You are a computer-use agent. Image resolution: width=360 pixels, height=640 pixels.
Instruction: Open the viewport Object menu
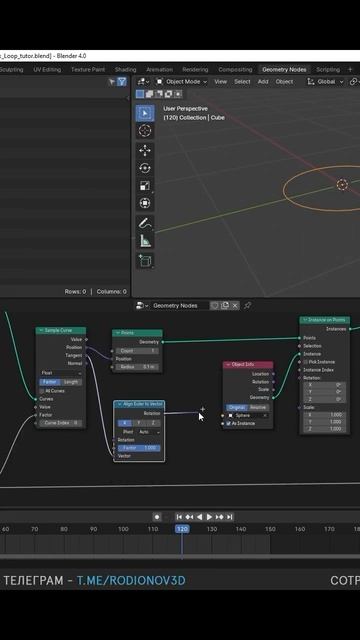(284, 82)
